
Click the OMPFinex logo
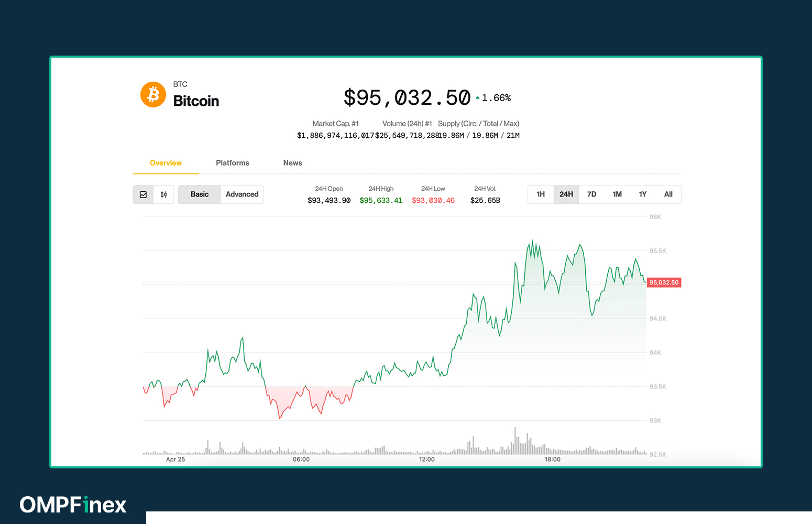[x=72, y=505]
